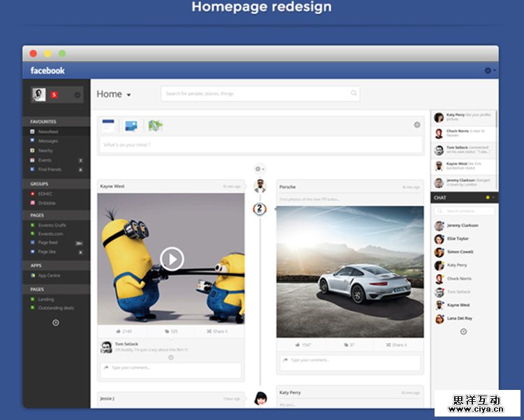The width and height of the screenshot is (524, 420).
Task: Click the ticker scrollbar
Action: click(x=497, y=119)
